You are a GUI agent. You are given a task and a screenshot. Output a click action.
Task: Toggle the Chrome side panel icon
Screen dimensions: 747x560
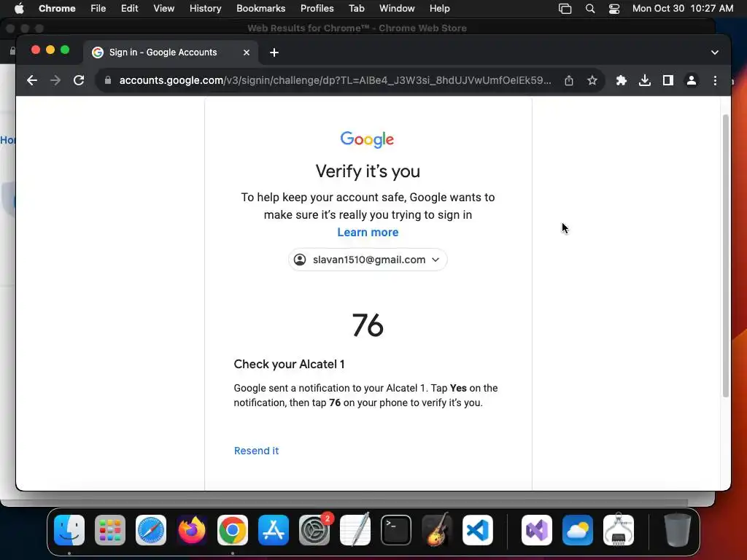coord(668,80)
